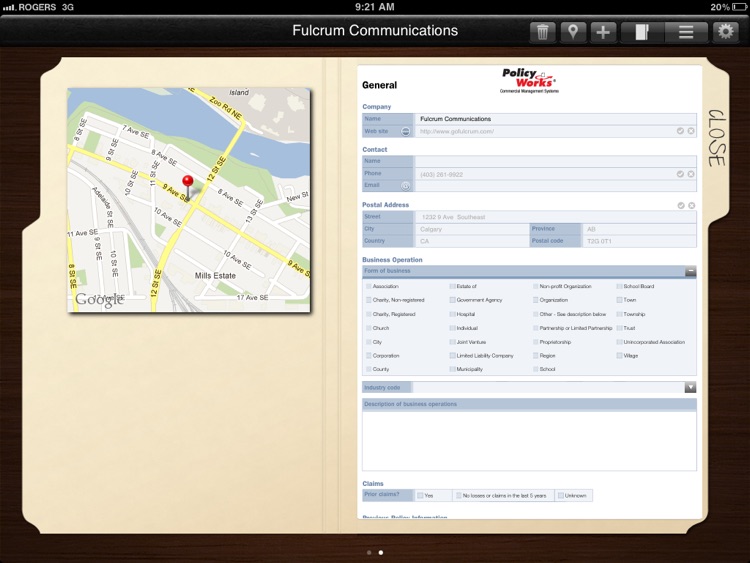The image size is (750, 563).
Task: Check the Association checkbox
Action: (x=368, y=286)
